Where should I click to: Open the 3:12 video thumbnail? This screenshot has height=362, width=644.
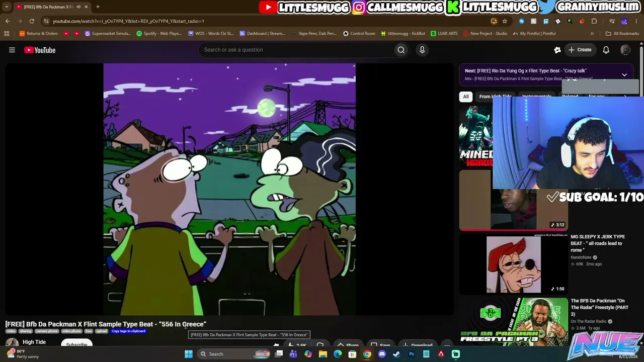tap(514, 201)
